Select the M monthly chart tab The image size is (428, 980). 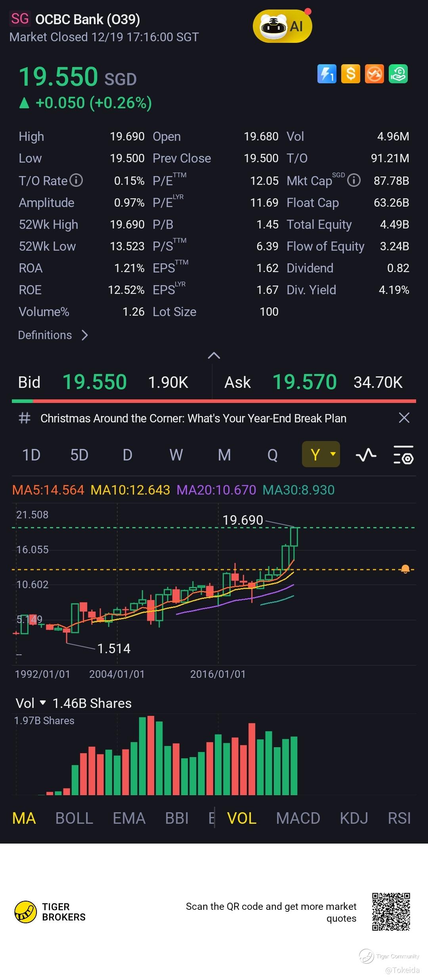pos(224,455)
